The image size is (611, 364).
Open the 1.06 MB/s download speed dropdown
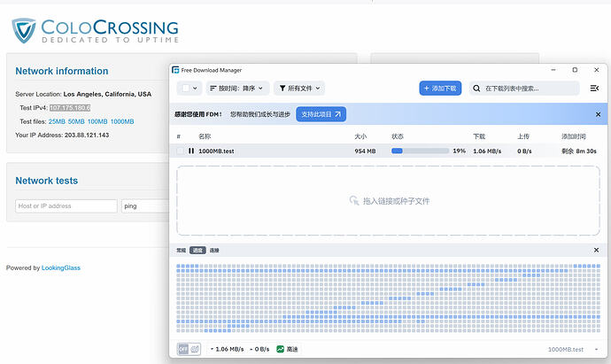point(228,349)
